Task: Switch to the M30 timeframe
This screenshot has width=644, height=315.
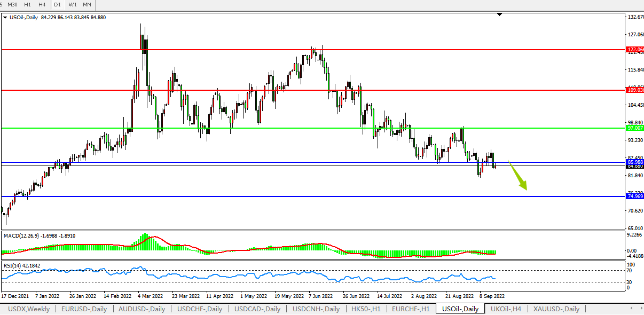Action: (12, 4)
